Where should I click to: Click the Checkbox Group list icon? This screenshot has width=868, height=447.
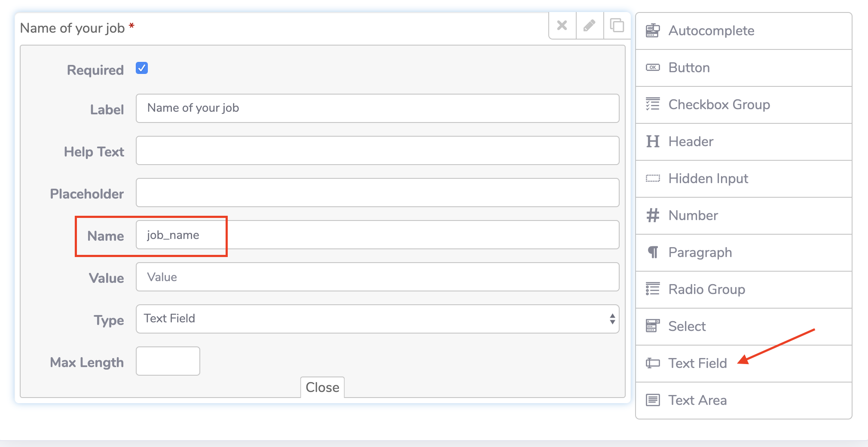point(653,104)
